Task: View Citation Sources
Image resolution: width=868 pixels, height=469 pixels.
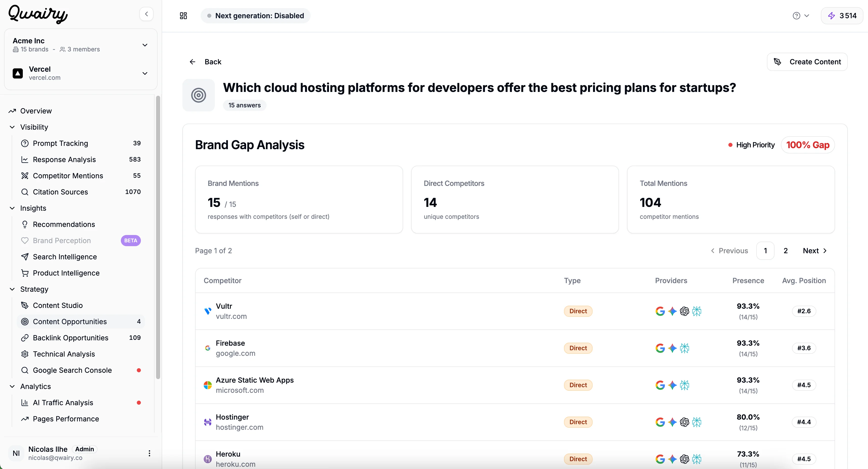Action: [61, 191]
